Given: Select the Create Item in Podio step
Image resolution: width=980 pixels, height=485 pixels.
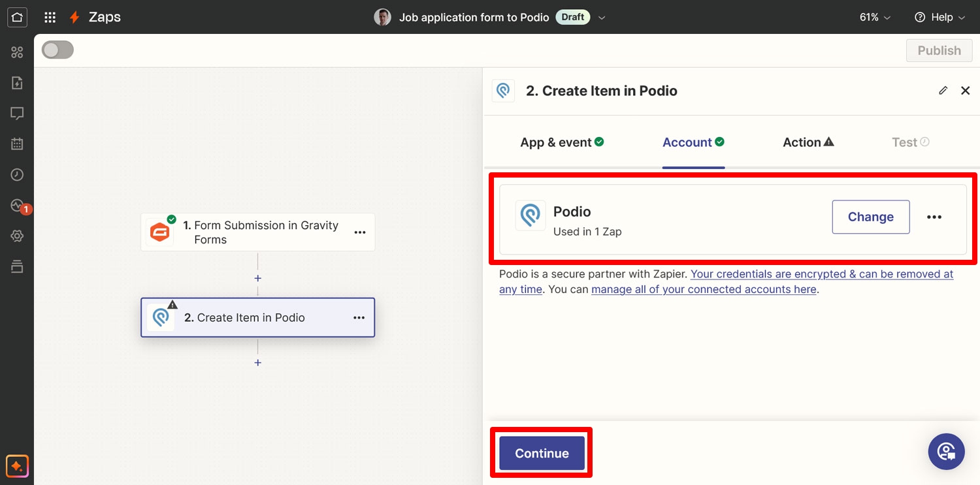Looking at the screenshot, I should click(x=258, y=318).
